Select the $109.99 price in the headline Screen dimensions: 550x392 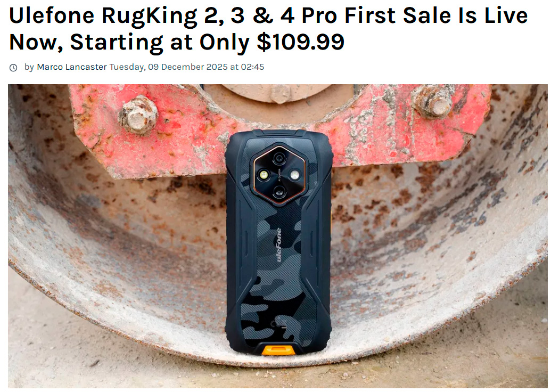300,42
